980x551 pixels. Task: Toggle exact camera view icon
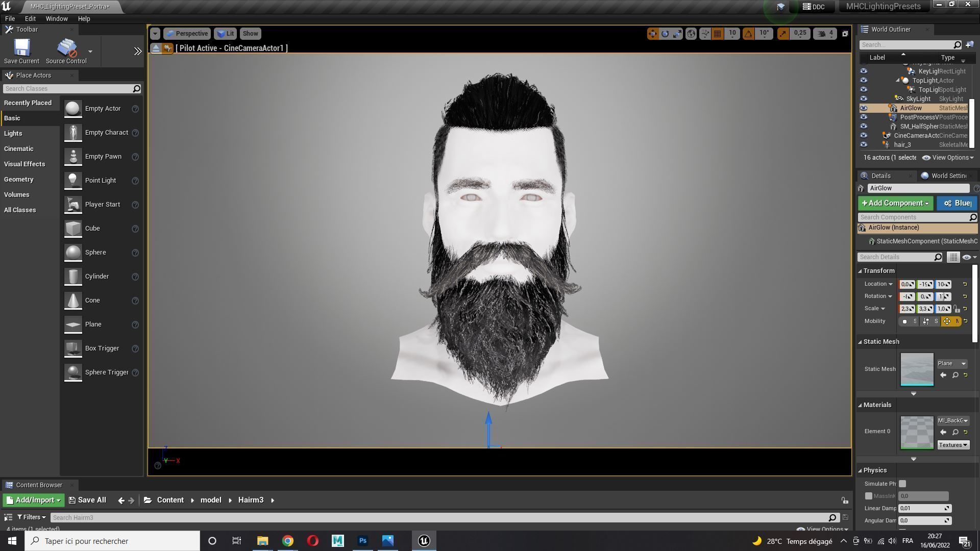tap(168, 48)
